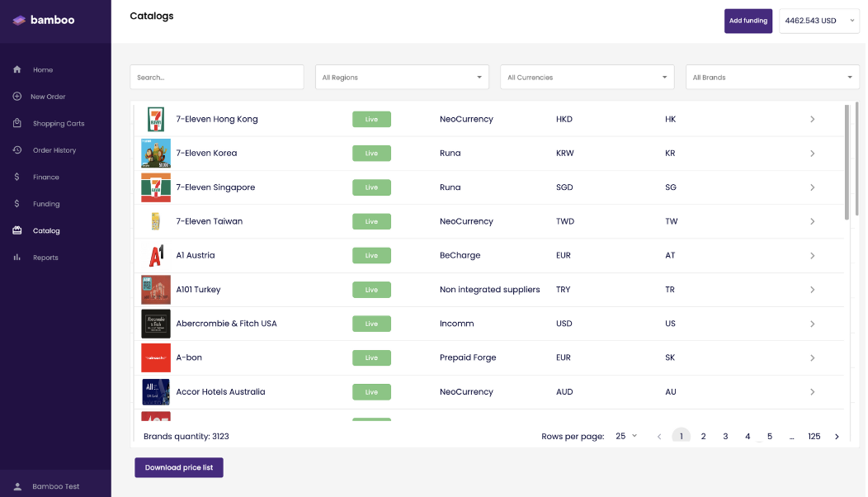Click the New Order plus icon
Screen dimensions: 868x497
[17, 97]
